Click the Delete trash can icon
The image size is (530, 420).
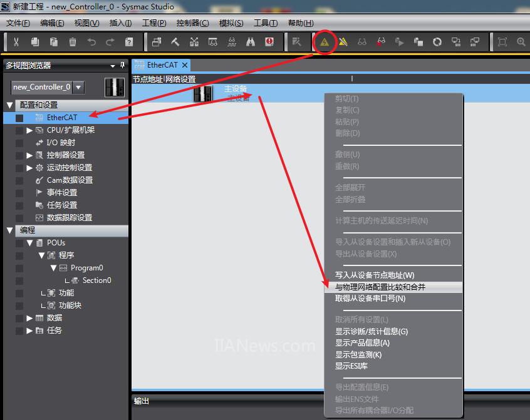click(x=72, y=42)
